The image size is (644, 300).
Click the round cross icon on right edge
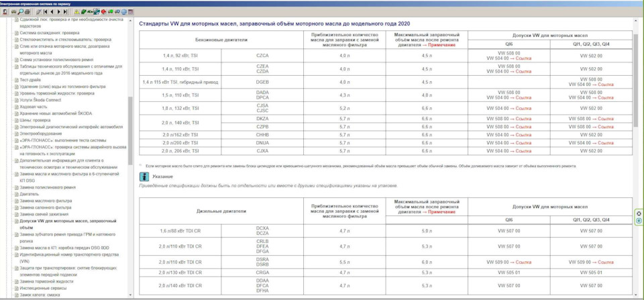point(639,213)
